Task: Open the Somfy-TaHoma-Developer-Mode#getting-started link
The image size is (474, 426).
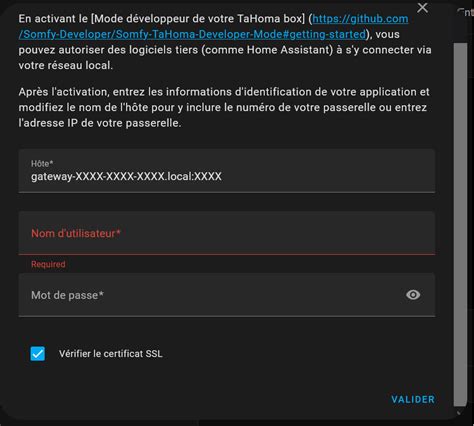Action: (192, 34)
